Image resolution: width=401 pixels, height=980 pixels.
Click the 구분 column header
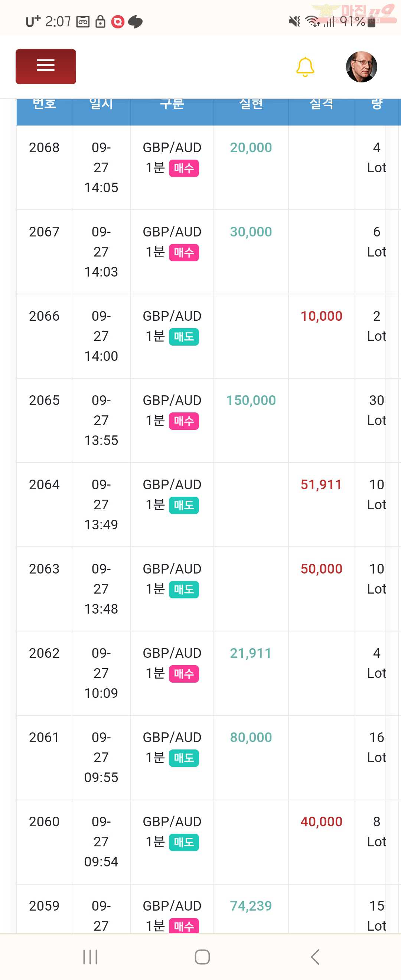pos(172,104)
